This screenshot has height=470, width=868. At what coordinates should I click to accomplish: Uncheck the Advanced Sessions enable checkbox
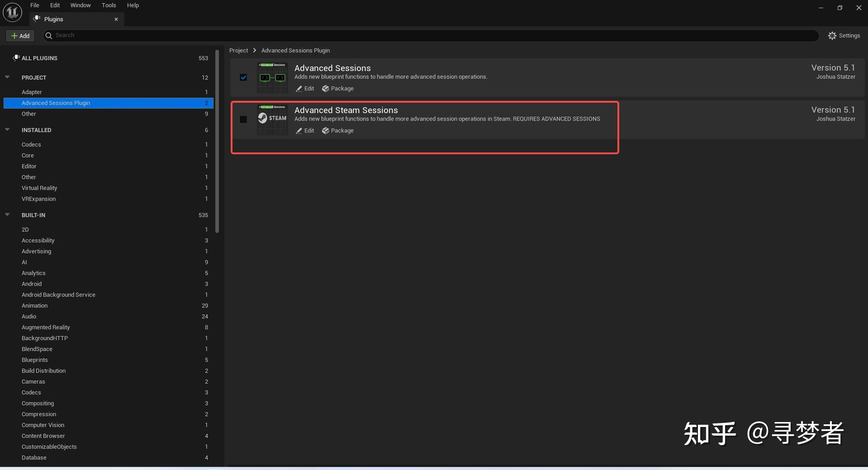[243, 77]
